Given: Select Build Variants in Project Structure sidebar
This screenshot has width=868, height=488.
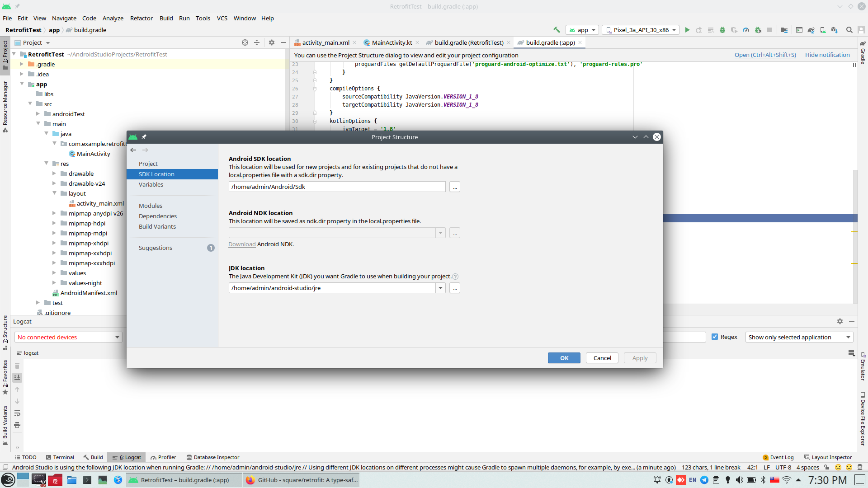Looking at the screenshot, I should (157, 226).
